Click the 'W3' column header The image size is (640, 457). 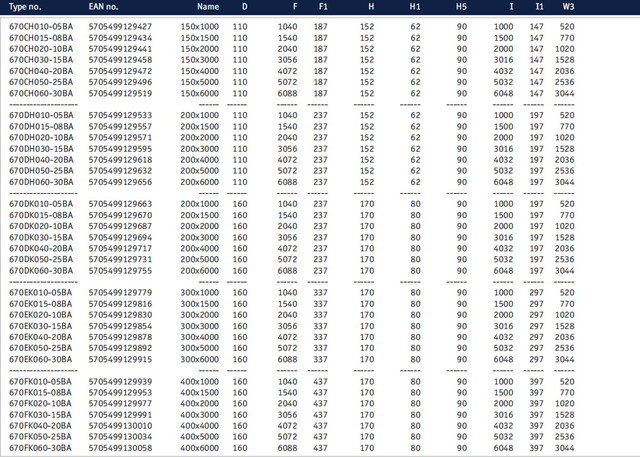pos(568,7)
